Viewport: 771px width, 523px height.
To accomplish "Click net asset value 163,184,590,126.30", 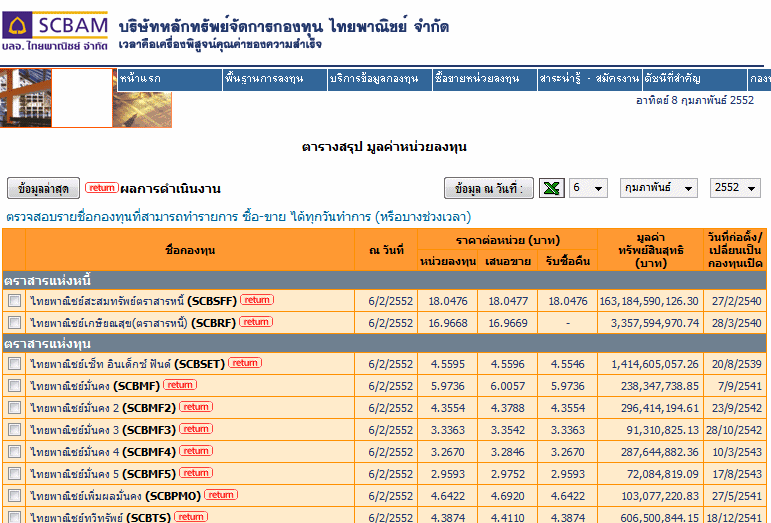I will 649,301.
